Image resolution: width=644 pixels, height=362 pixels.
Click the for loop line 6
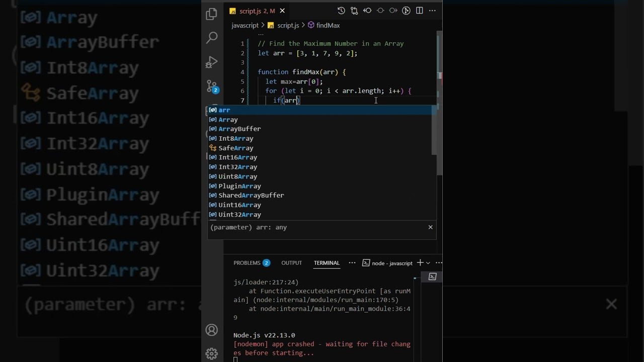[339, 91]
